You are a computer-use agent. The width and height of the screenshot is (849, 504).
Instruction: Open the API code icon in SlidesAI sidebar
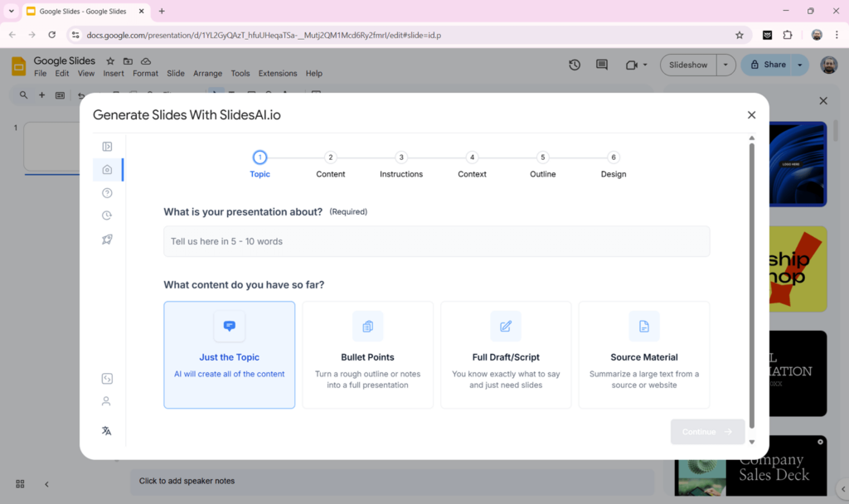click(x=107, y=378)
